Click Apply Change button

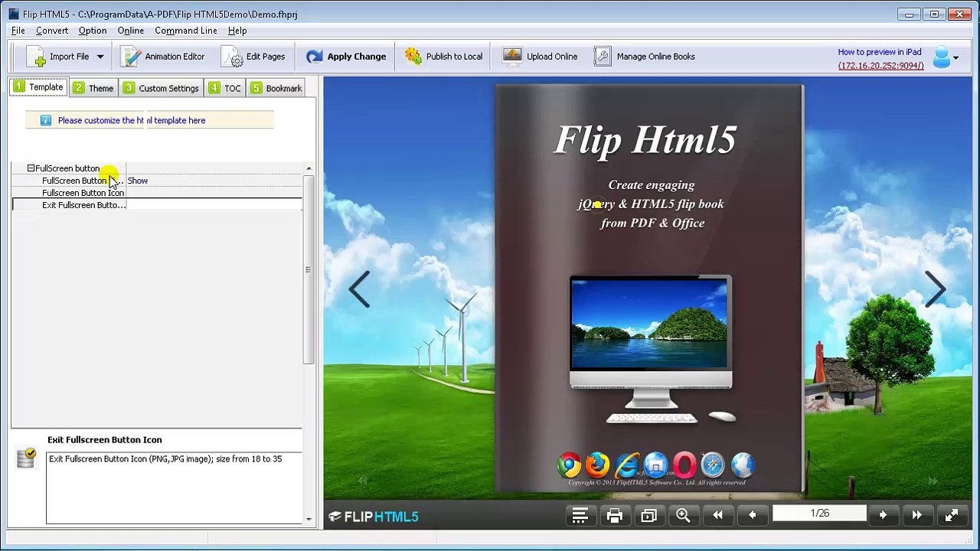(x=346, y=57)
